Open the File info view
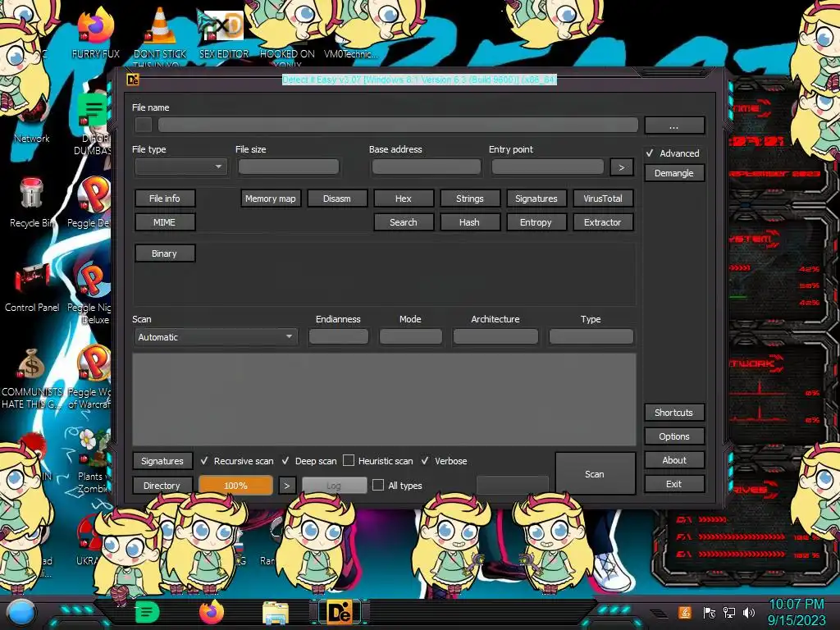 tap(164, 199)
